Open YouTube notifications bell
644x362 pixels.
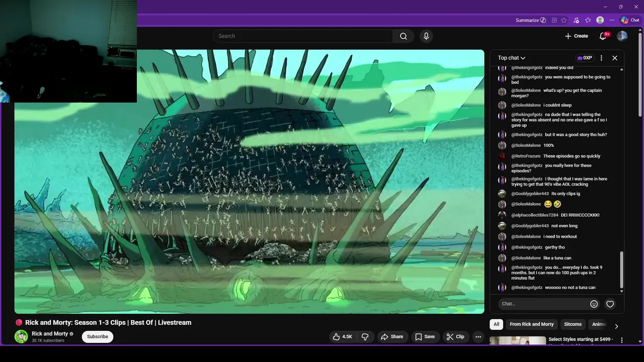pyautogui.click(x=603, y=36)
